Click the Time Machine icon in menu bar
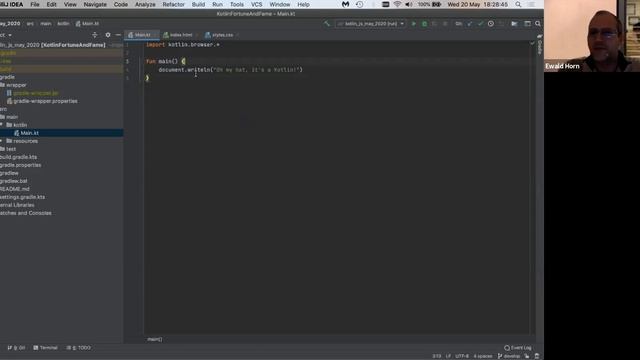Image resolution: width=640 pixels, height=360 pixels. pyautogui.click(x=360, y=4)
